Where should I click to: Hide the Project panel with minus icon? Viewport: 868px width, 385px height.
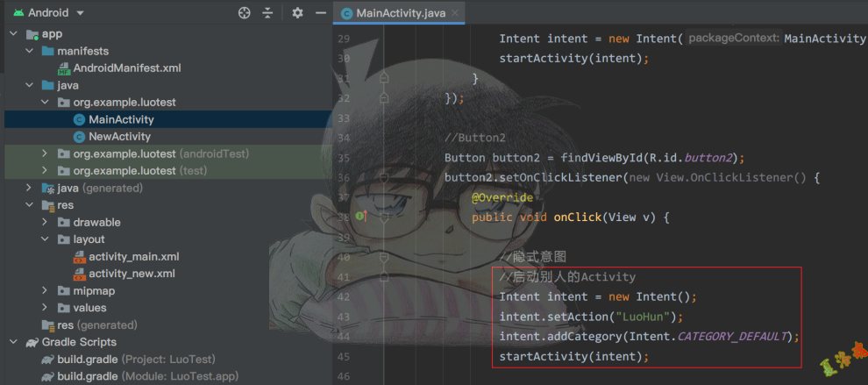point(320,13)
